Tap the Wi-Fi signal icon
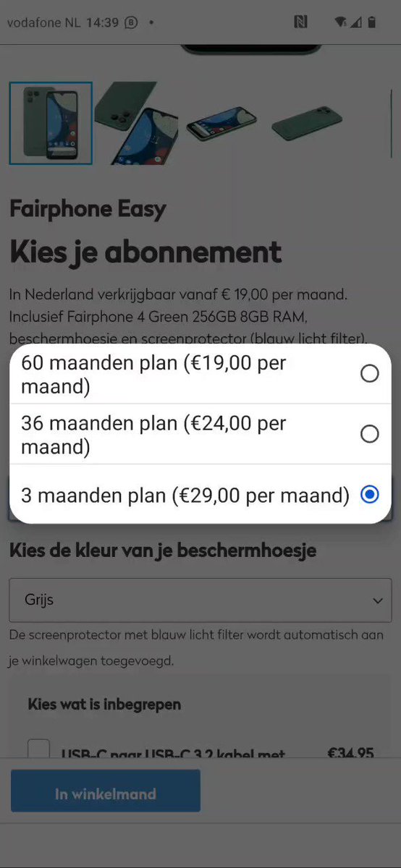The height and width of the screenshot is (868, 401). [341, 22]
